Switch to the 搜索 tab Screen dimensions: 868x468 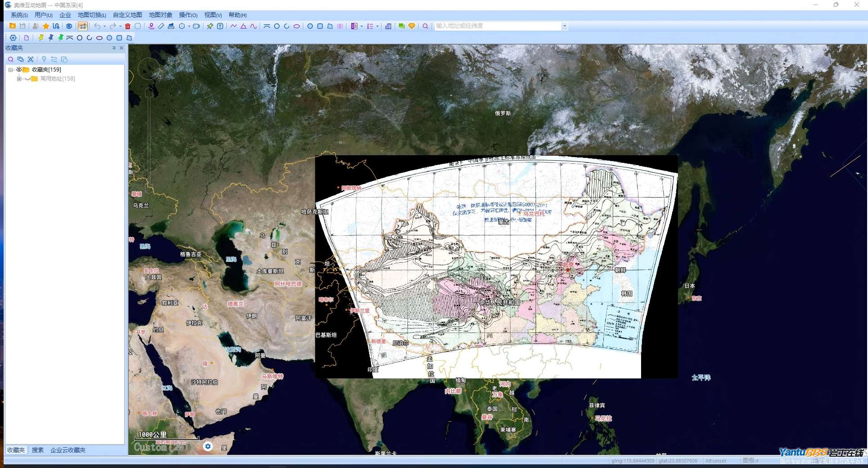pyautogui.click(x=38, y=450)
